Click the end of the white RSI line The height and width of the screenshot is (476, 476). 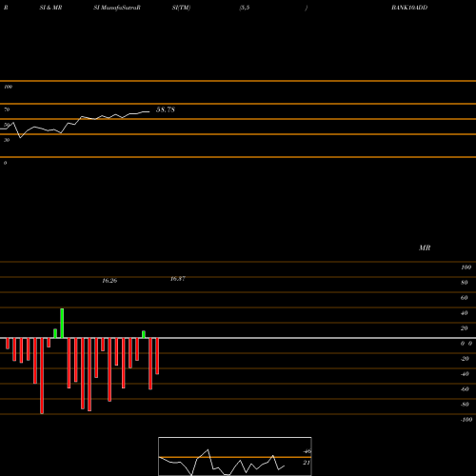(x=149, y=111)
